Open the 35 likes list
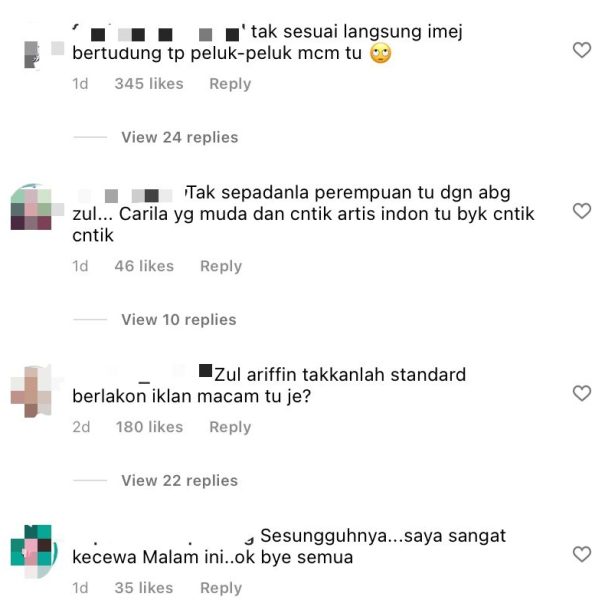The image size is (605, 600). [x=144, y=588]
